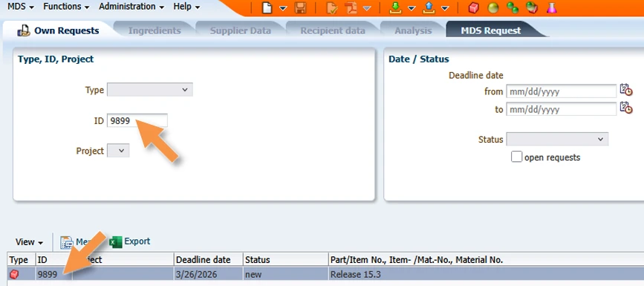Click the document check icon
The width and height of the screenshot is (644, 286).
(332, 8)
